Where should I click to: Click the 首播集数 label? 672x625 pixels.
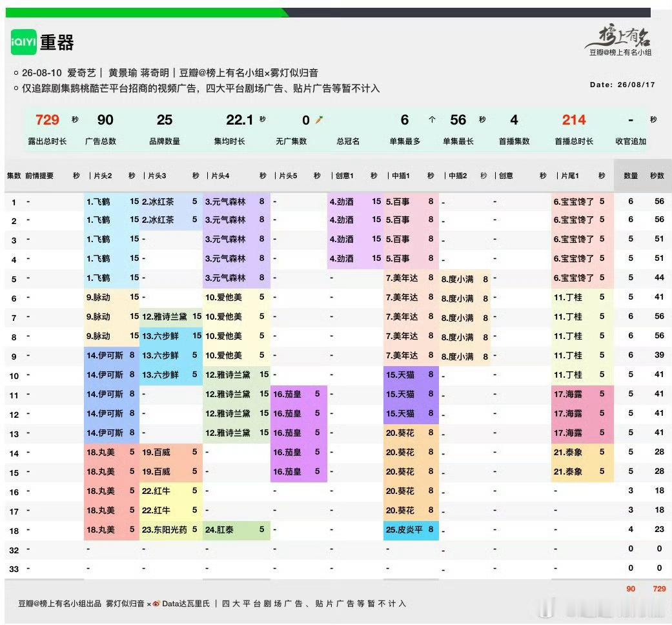click(514, 141)
